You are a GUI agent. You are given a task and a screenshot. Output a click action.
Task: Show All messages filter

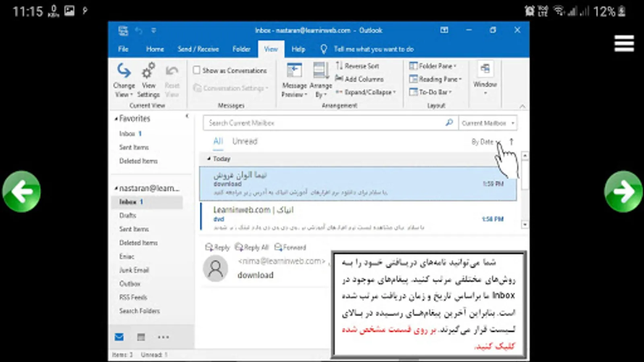pyautogui.click(x=218, y=142)
